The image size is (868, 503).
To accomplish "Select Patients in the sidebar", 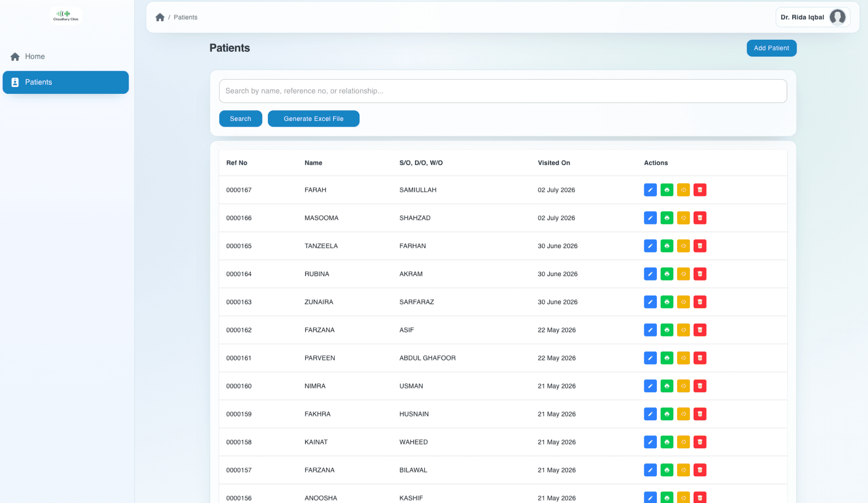I will [x=66, y=82].
